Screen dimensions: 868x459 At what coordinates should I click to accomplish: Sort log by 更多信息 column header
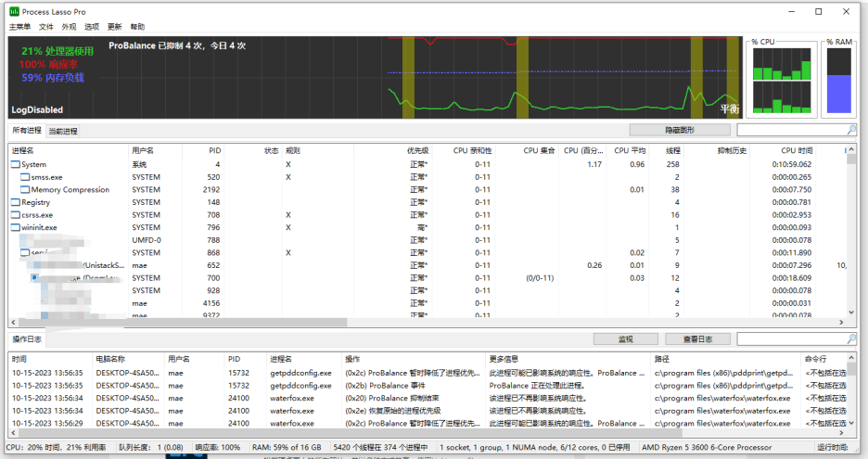click(568, 359)
